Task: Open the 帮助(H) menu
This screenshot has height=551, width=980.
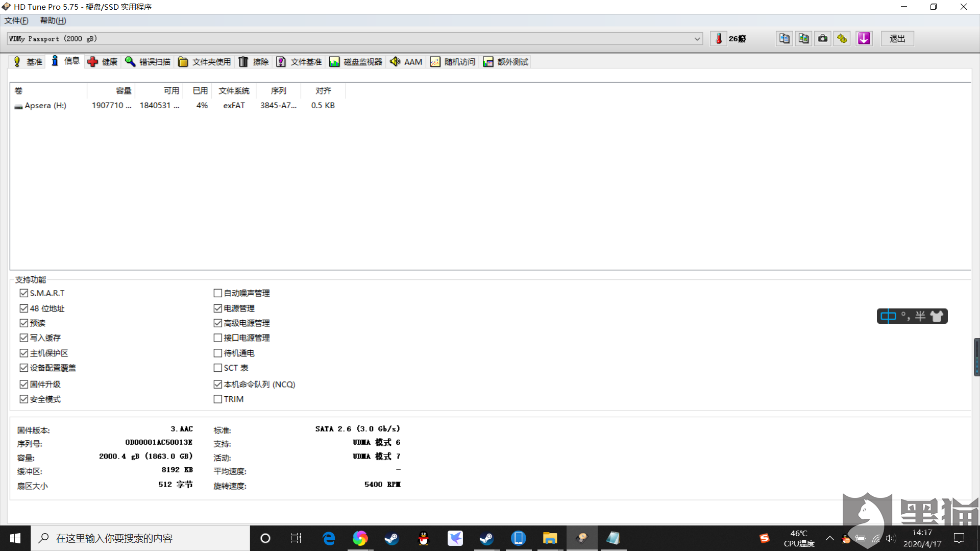Action: (53, 20)
